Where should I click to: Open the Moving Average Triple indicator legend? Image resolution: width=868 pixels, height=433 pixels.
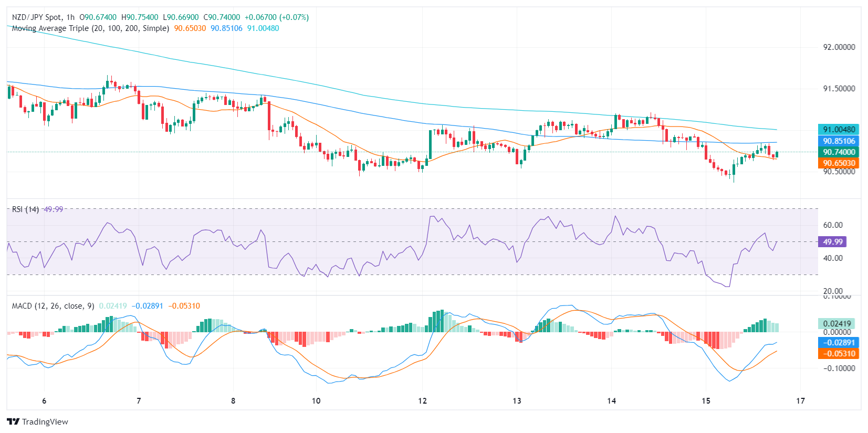point(90,28)
